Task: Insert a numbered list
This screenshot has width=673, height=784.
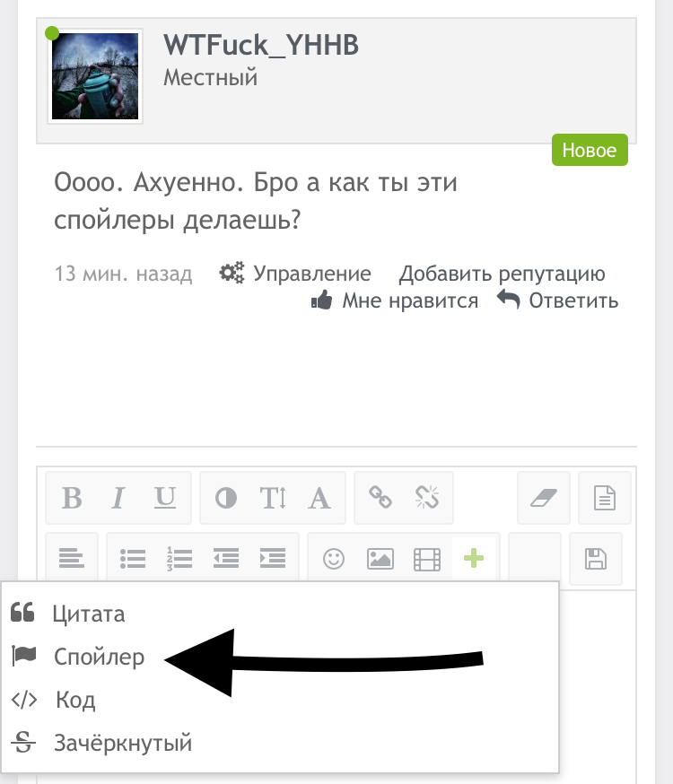Action: coord(179,559)
